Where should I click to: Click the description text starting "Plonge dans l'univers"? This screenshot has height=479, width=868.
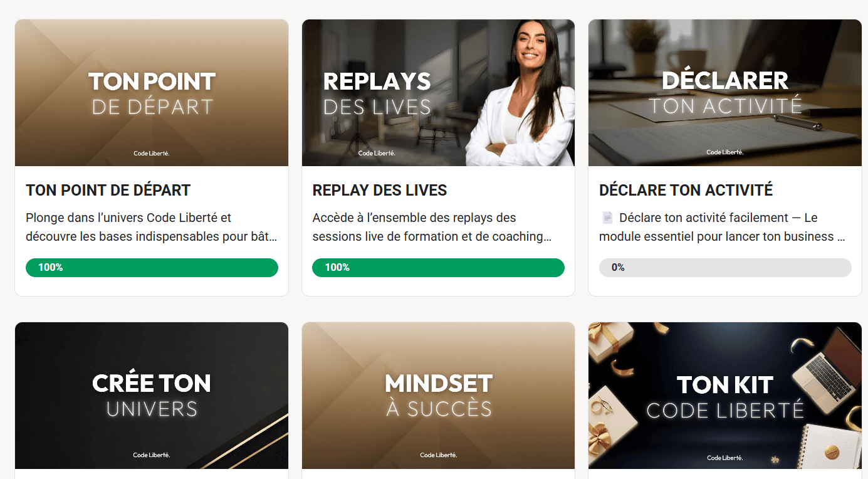coord(151,227)
